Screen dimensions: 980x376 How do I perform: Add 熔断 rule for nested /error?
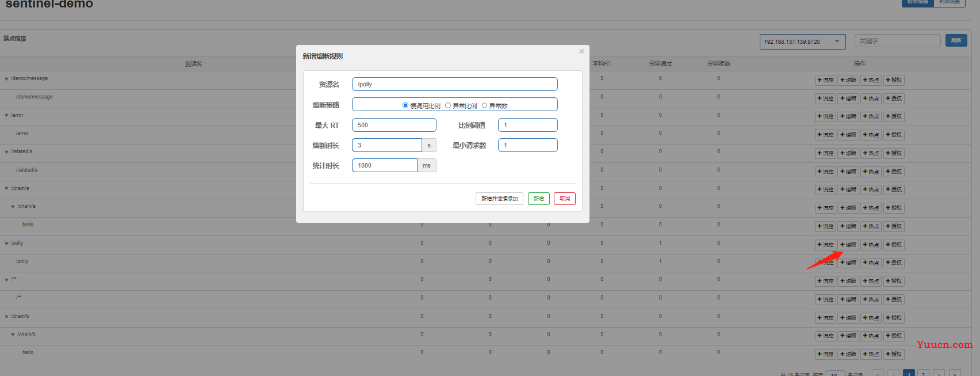(x=848, y=135)
